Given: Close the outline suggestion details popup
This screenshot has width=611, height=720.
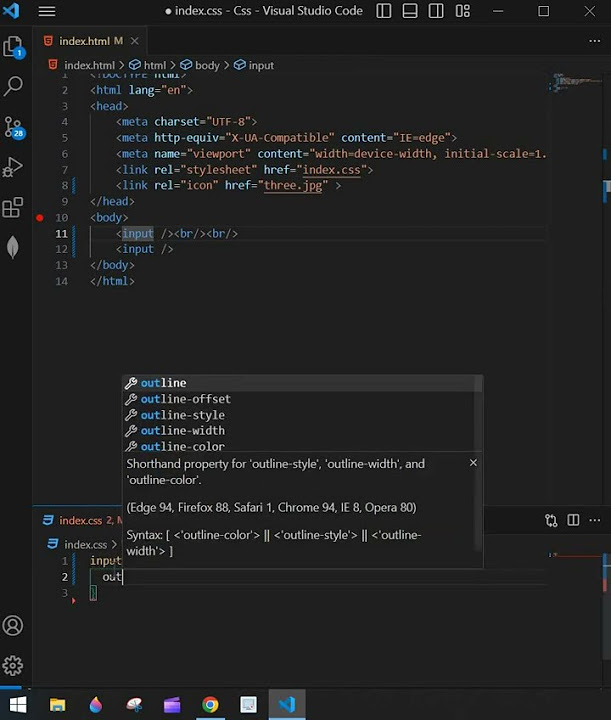Looking at the screenshot, I should pos(473,462).
